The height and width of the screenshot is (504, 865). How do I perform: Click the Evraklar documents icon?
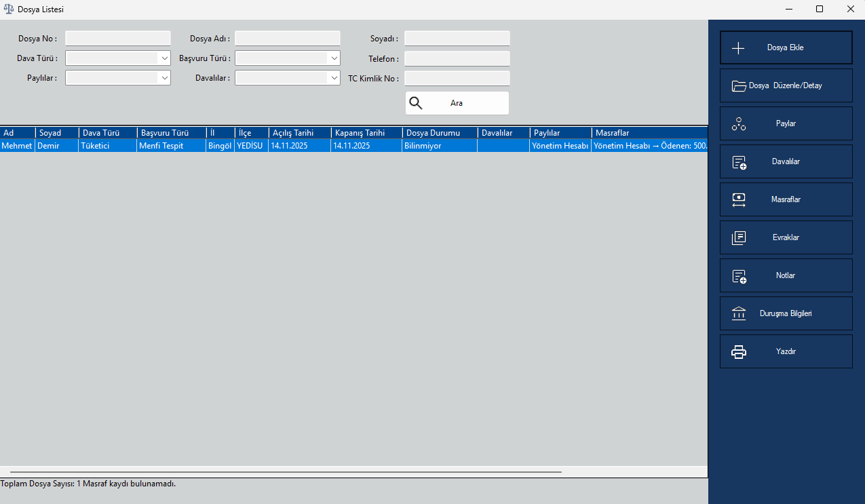coord(739,238)
